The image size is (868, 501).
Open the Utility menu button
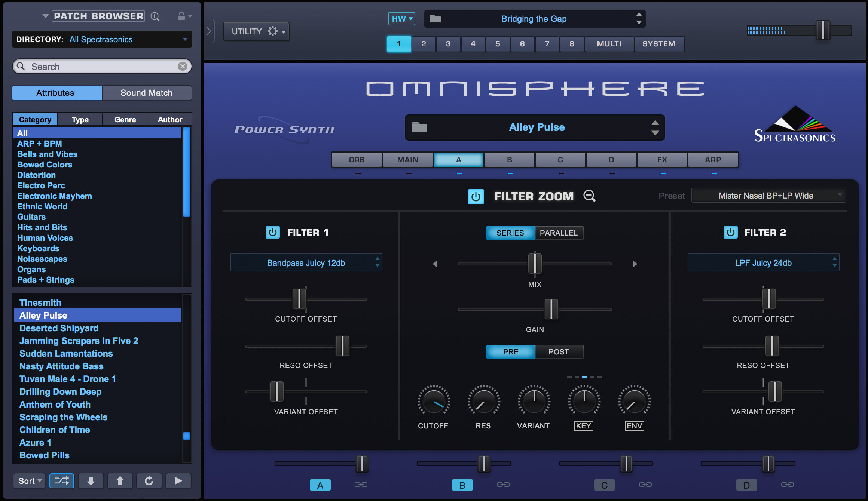[x=256, y=31]
